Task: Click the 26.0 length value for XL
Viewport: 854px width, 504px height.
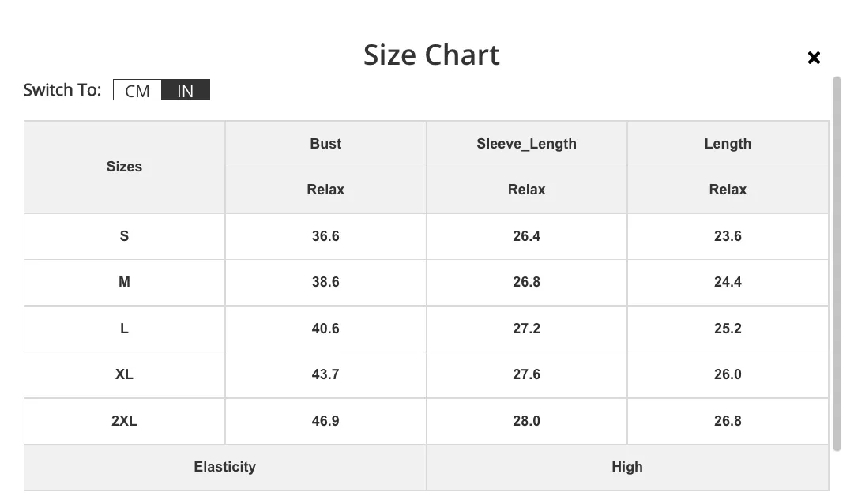Action: click(728, 374)
